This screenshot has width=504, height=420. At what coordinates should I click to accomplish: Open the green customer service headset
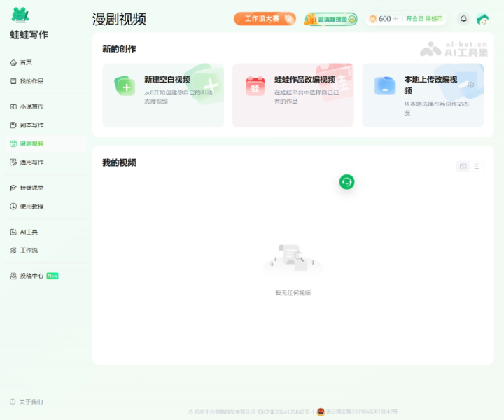pyautogui.click(x=346, y=182)
